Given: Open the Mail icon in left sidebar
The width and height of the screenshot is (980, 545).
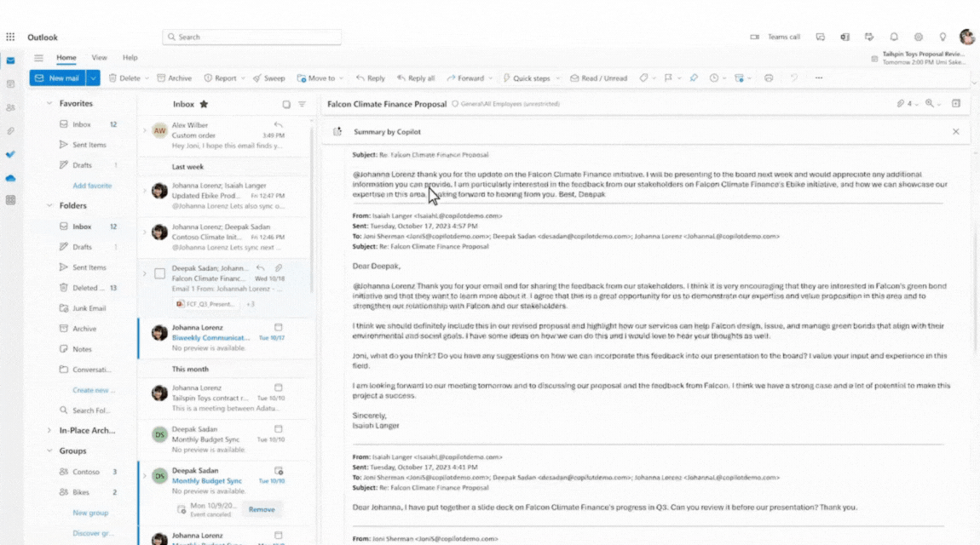Looking at the screenshot, I should 11,60.
